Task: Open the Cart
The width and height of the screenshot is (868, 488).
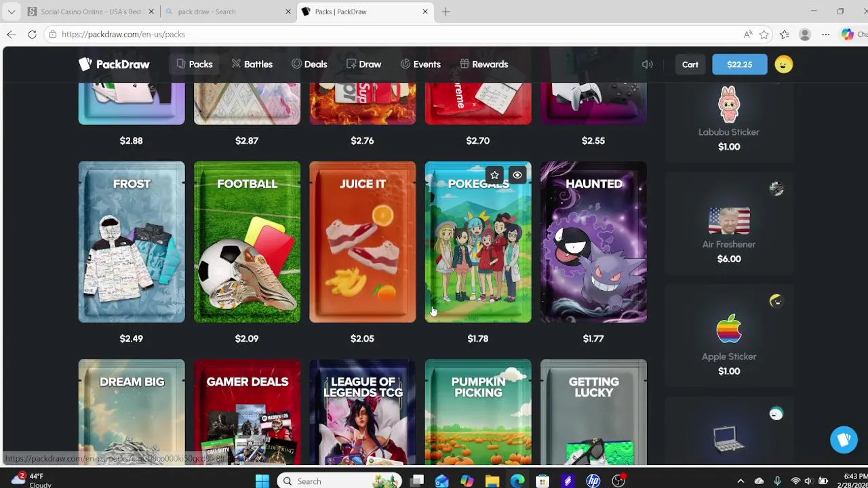Action: coord(690,64)
